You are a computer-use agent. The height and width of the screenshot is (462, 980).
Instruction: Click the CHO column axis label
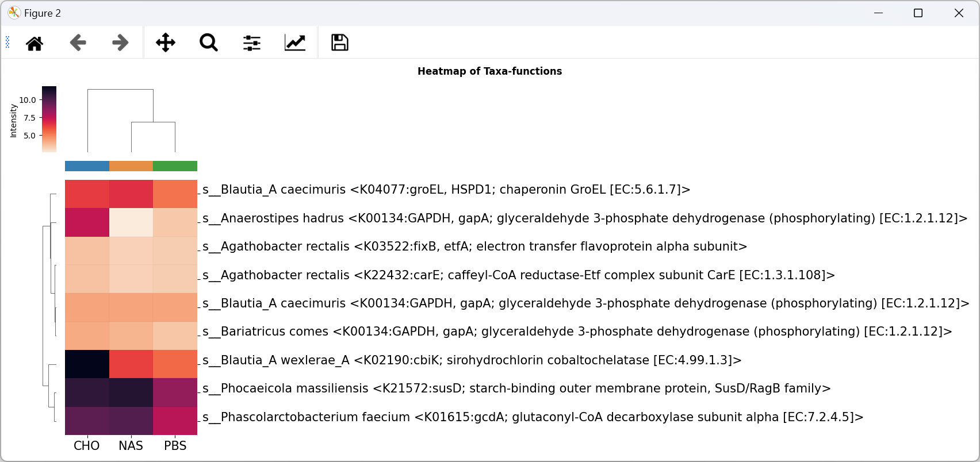click(87, 446)
